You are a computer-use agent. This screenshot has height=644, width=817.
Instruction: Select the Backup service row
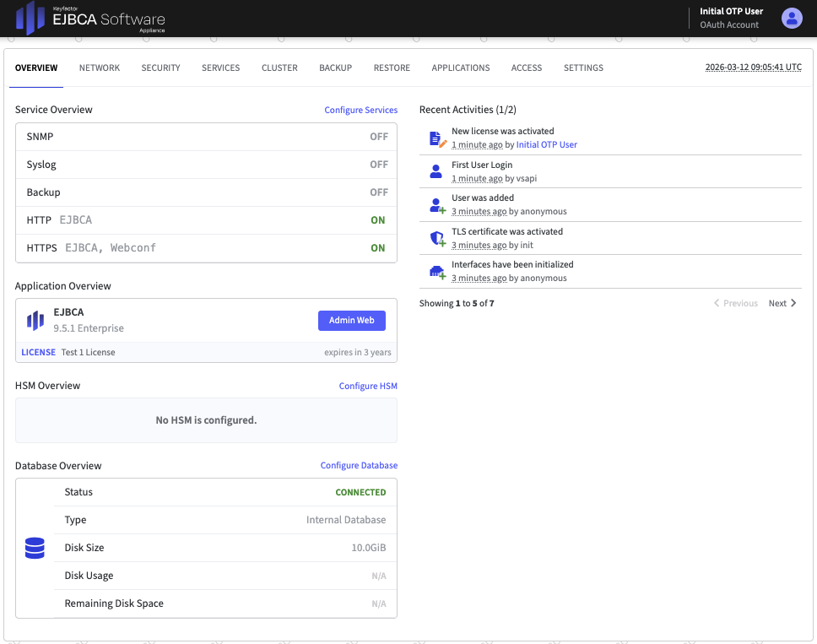coord(206,192)
